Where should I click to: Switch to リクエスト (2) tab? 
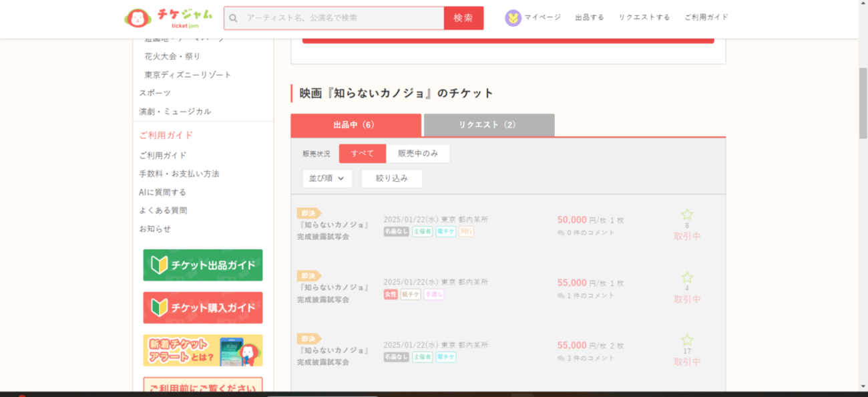pyautogui.click(x=489, y=125)
